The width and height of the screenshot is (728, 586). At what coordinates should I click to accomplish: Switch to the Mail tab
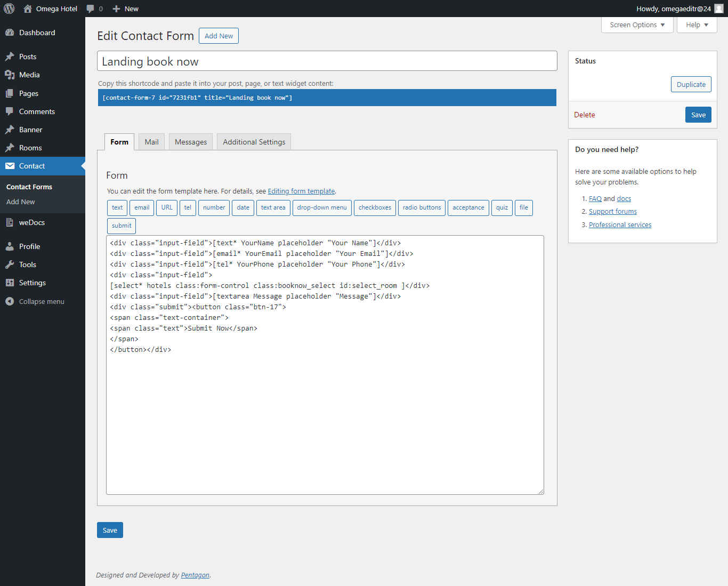click(x=151, y=142)
